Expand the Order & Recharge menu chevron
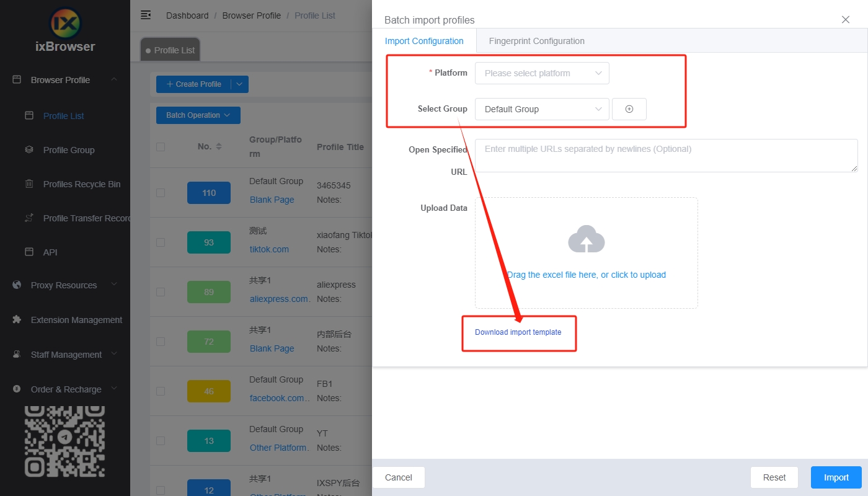Image resolution: width=868 pixels, height=496 pixels. tap(114, 389)
